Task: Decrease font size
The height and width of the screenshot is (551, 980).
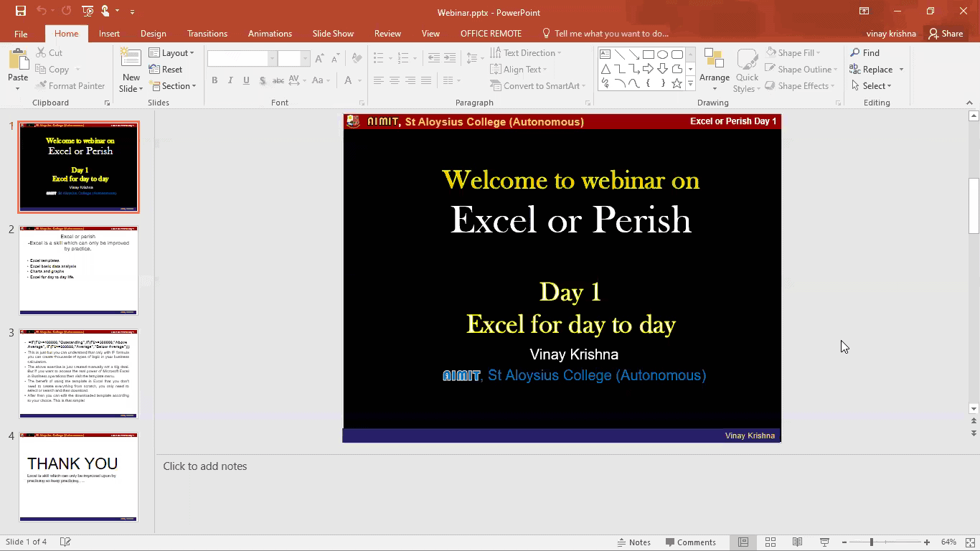Action: [336, 59]
